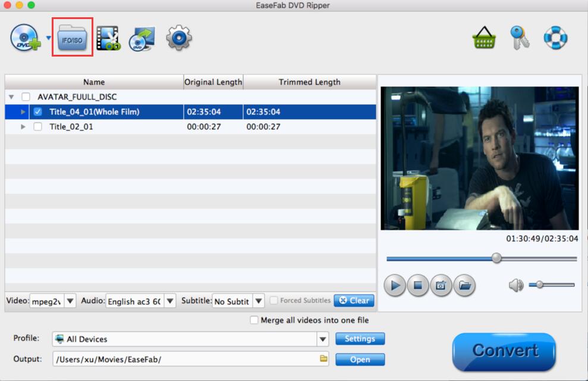Click the Load DVD disc icon

25,39
